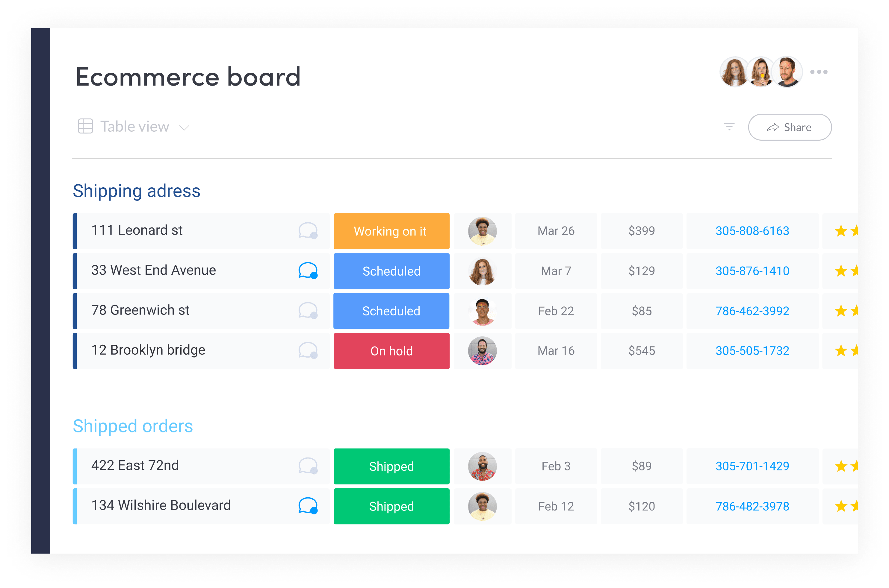Expand the Table view dropdown
This screenshot has height=588, width=889.
tap(185, 127)
